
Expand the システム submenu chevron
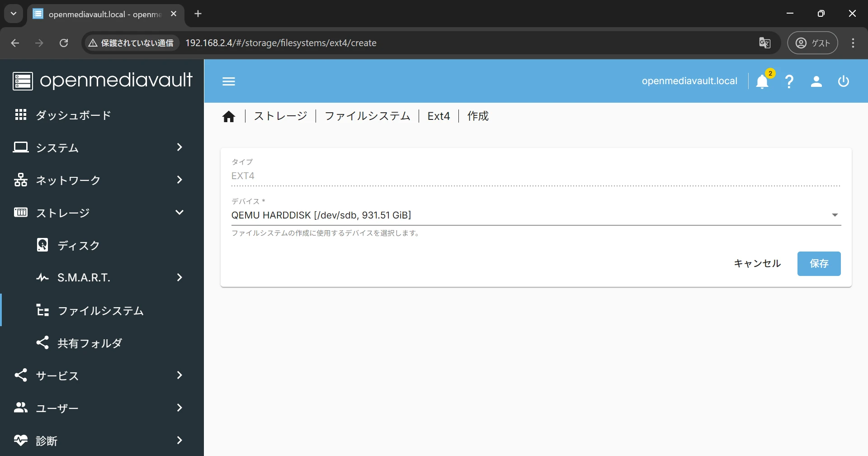179,147
